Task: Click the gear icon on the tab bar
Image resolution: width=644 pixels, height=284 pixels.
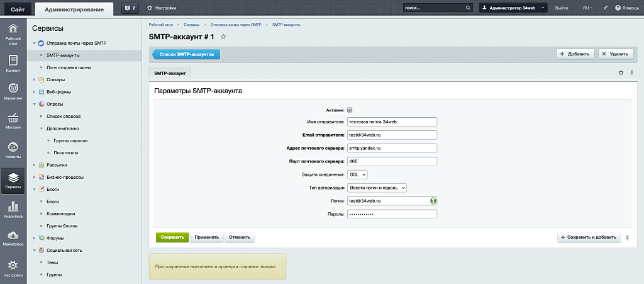Action: coord(621,73)
